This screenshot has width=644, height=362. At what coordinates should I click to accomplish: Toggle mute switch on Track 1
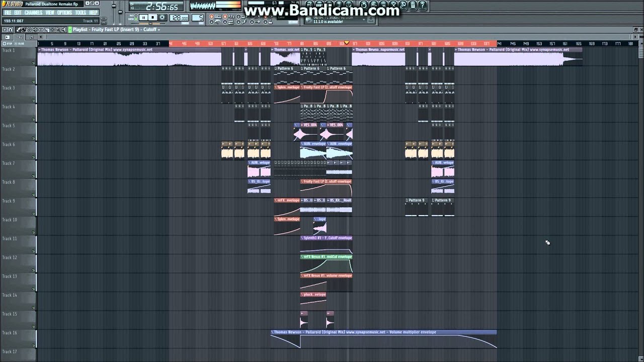(x=34, y=63)
